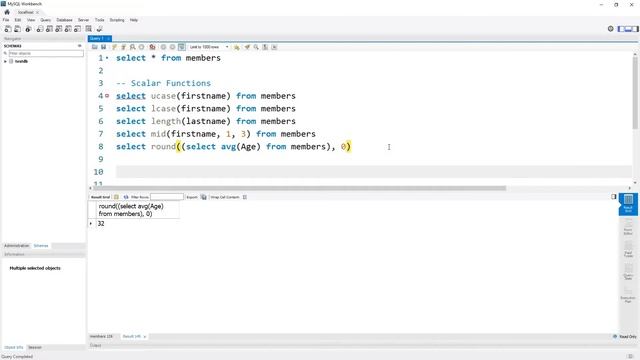Open Workbench preferences gear icon
This screenshot has width=640, height=360.
(x=611, y=29)
